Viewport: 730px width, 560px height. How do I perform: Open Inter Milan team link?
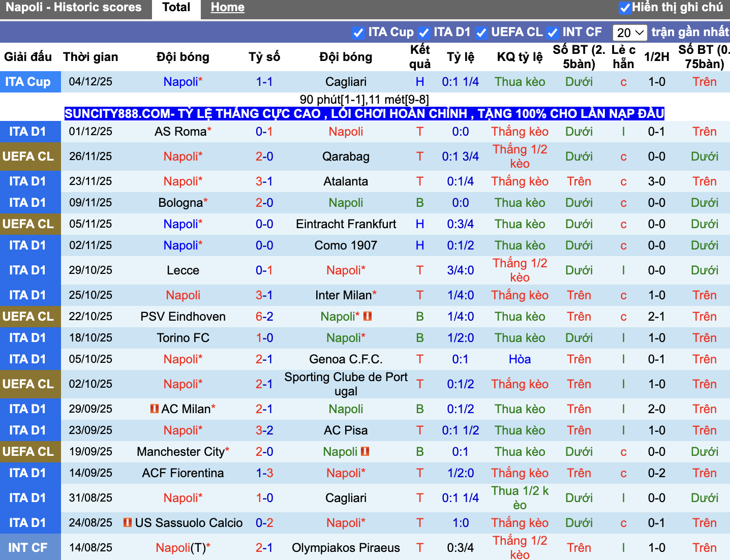point(343,295)
